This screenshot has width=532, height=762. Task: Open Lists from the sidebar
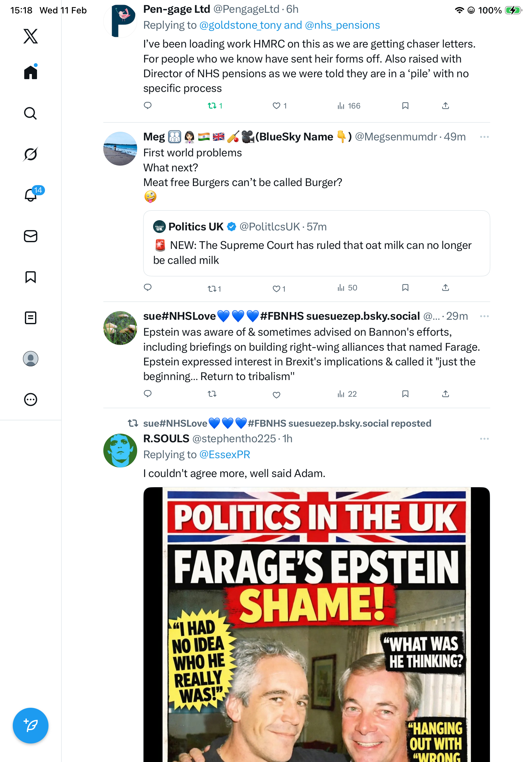click(31, 318)
